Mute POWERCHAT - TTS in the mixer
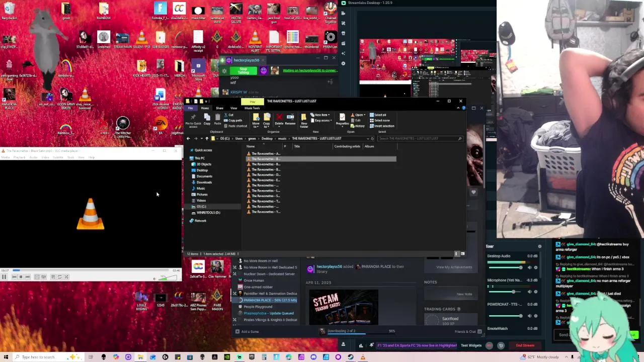Viewport: 644px width, 362px height. point(529,316)
